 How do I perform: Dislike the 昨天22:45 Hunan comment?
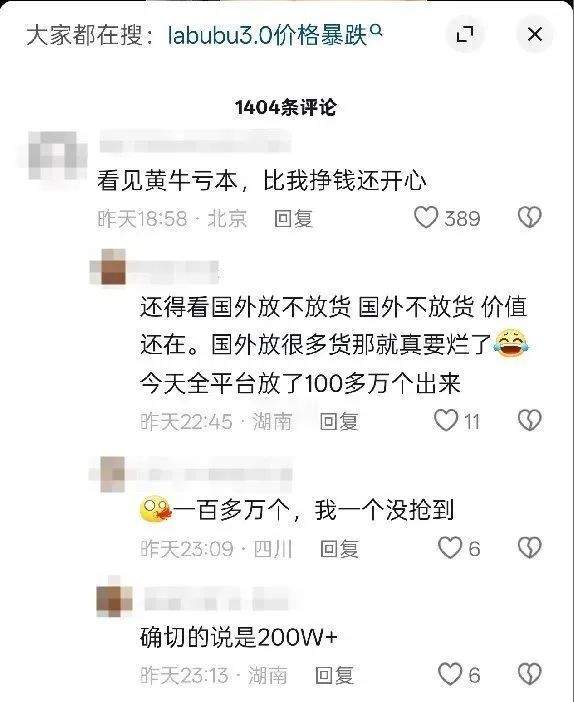click(x=530, y=420)
